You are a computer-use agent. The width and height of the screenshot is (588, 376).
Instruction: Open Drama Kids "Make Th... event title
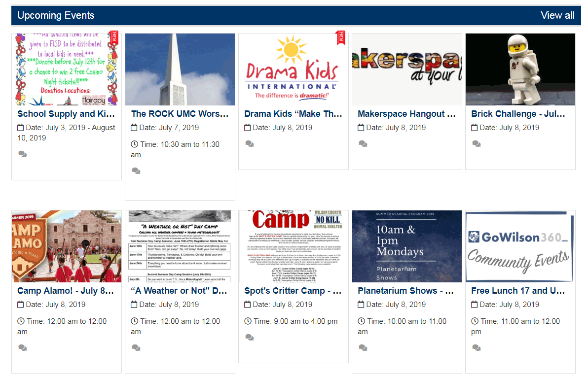point(293,114)
